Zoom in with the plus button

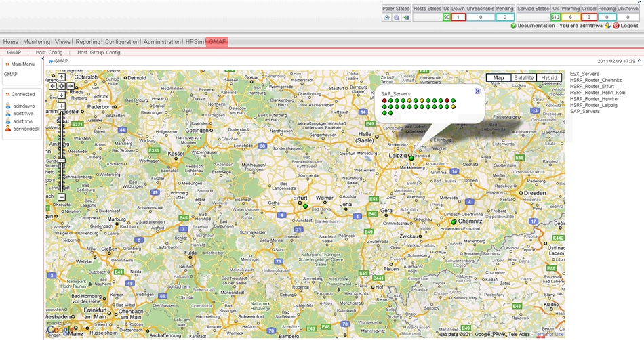(x=61, y=106)
